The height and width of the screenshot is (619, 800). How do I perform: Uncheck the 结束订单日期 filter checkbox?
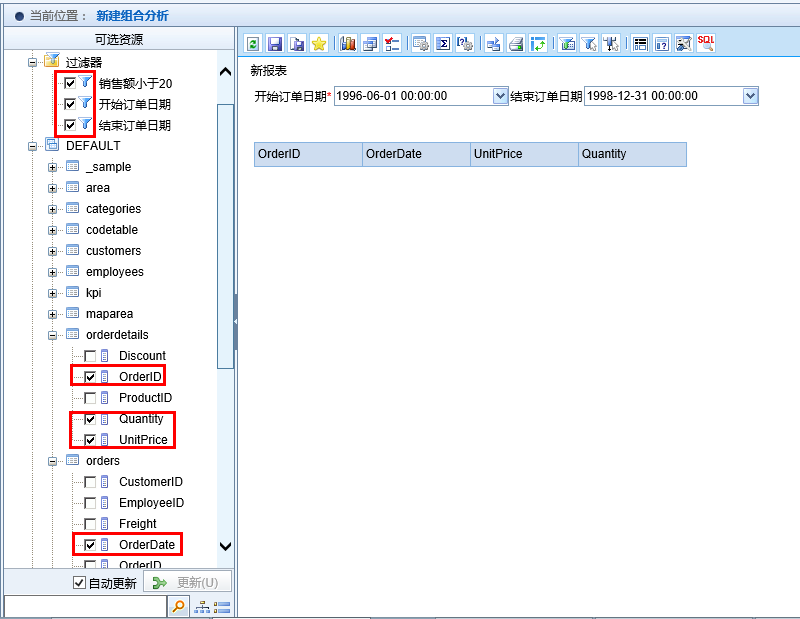tap(70, 125)
